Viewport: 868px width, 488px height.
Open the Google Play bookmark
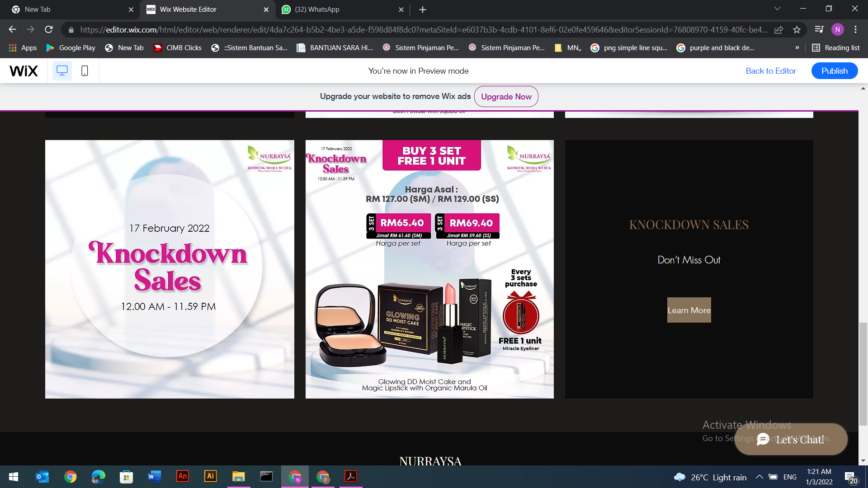click(x=71, y=47)
